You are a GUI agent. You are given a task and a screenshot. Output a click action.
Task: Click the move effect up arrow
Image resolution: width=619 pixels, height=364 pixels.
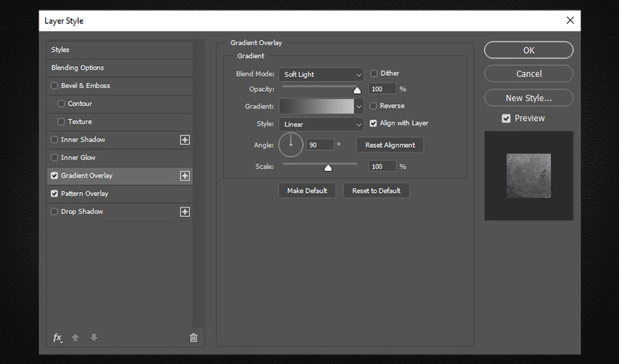(x=76, y=338)
